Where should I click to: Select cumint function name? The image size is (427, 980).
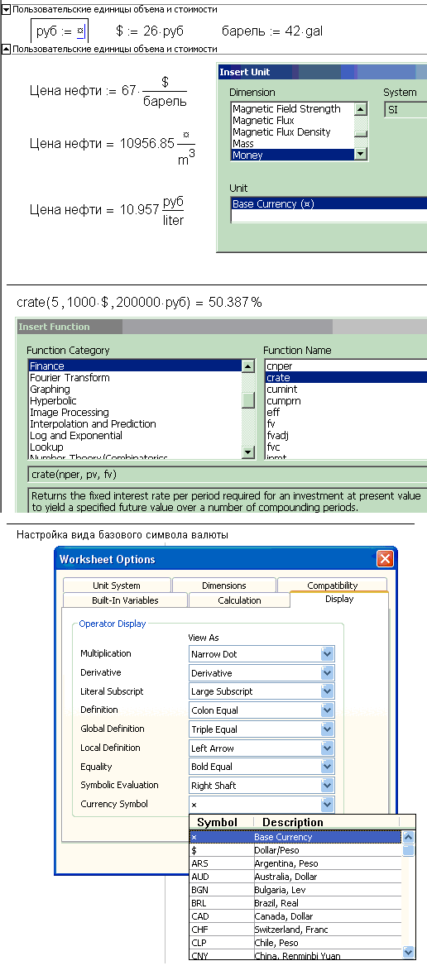(x=346, y=389)
